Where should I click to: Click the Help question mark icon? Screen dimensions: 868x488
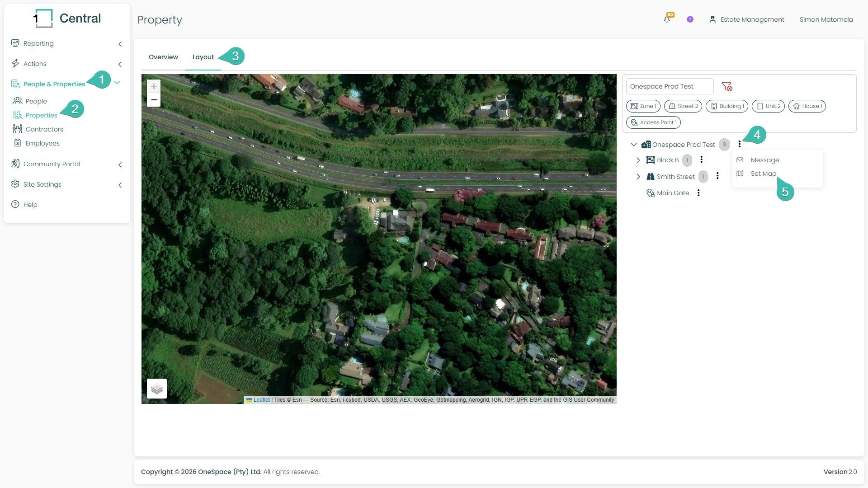pyautogui.click(x=15, y=204)
